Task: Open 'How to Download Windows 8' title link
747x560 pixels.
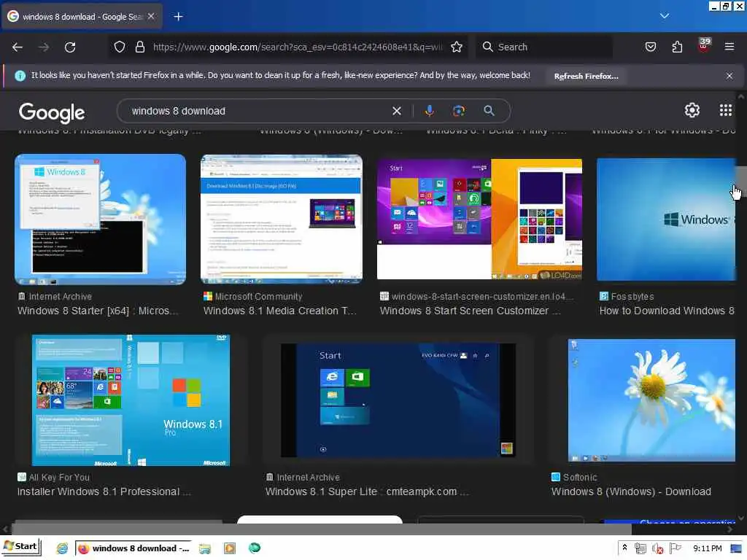Action: tap(667, 311)
